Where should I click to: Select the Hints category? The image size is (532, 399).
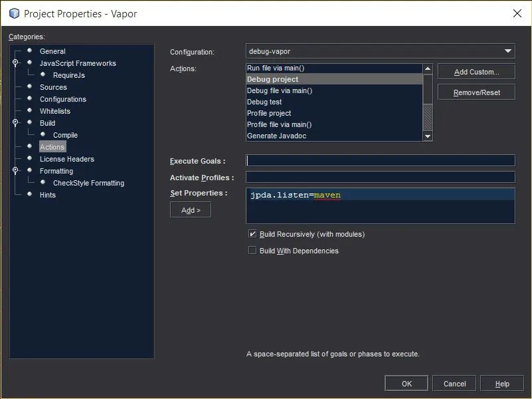click(48, 195)
